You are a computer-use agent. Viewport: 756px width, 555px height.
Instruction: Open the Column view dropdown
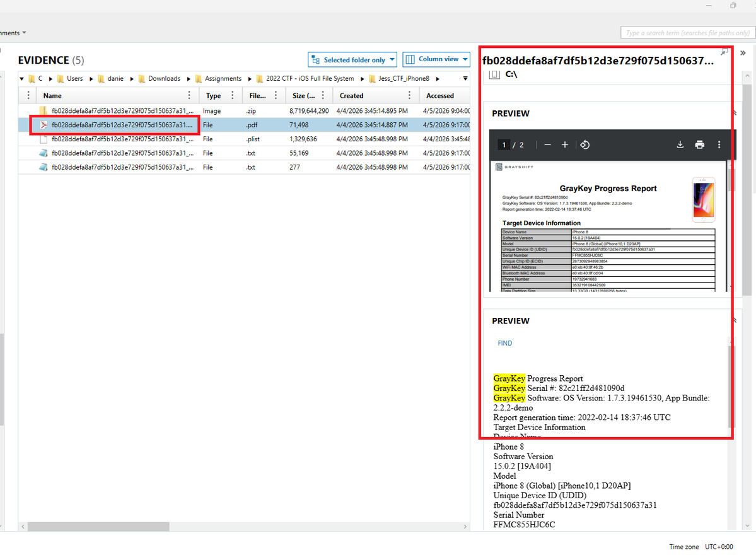coord(436,59)
